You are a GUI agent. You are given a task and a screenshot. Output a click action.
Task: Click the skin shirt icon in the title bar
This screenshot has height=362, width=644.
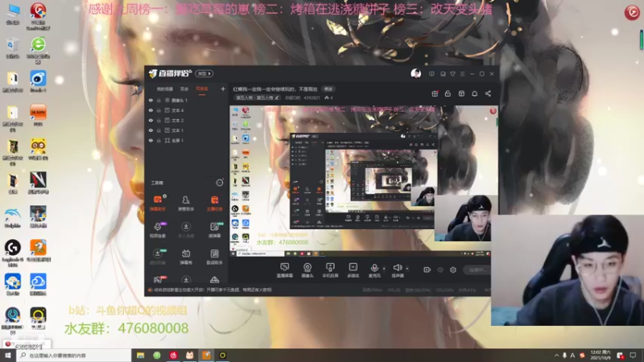coord(452,74)
